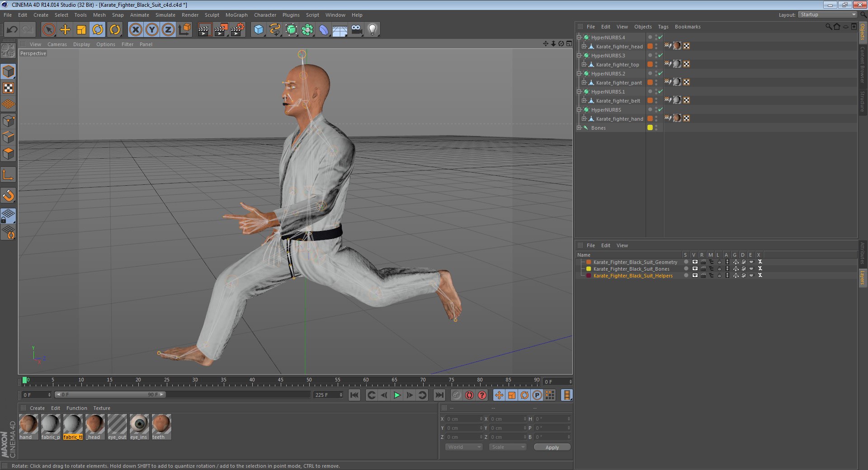Image resolution: width=868 pixels, height=470 pixels.
Task: Toggle HyperNURBS.4 enabled checkmark
Action: point(660,37)
